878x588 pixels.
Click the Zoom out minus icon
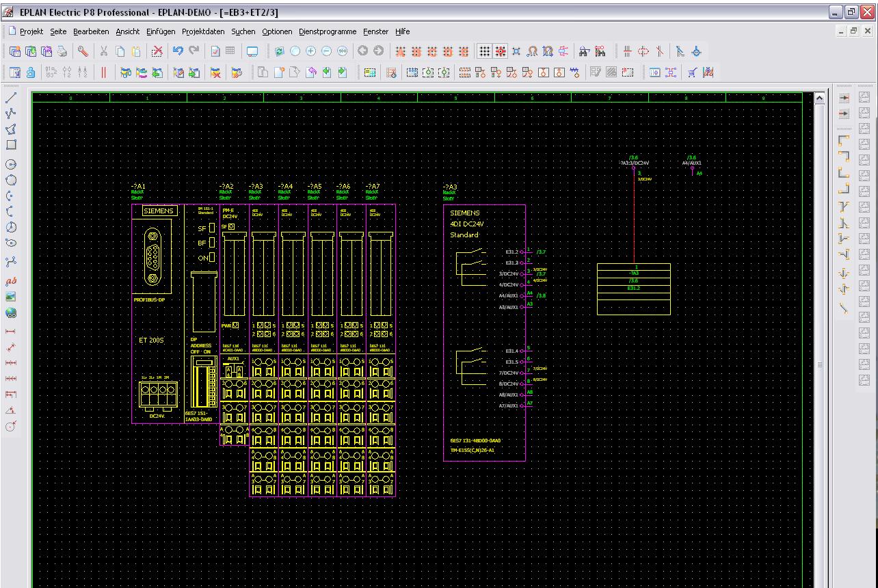(326, 51)
